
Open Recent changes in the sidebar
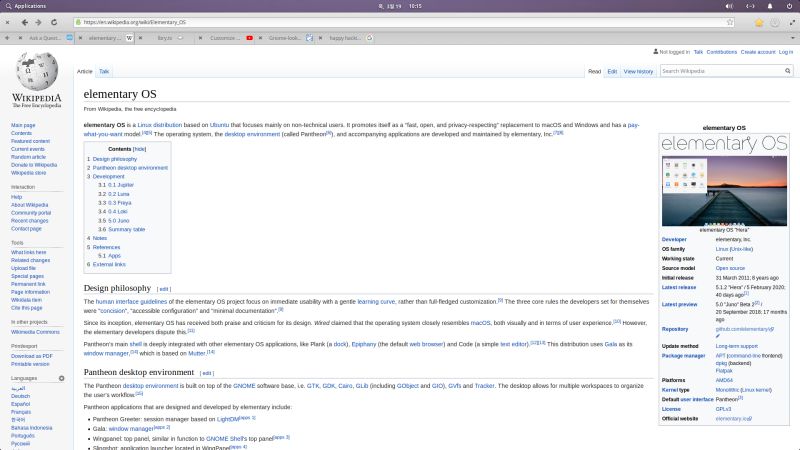[30, 221]
